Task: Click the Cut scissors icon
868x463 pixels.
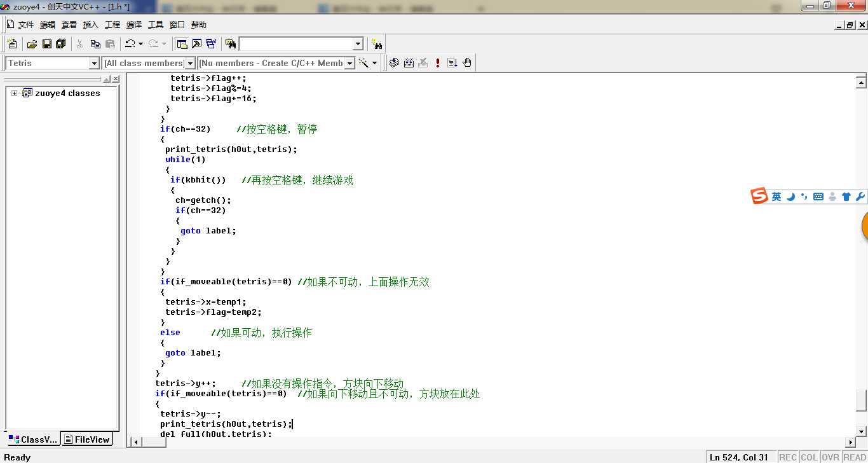Action: [80, 44]
